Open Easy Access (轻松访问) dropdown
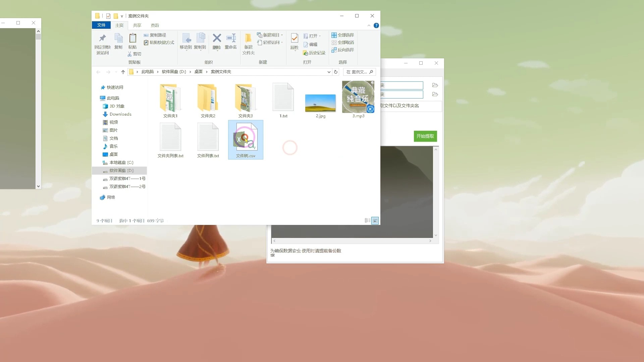Image resolution: width=644 pixels, height=362 pixels. [x=270, y=43]
